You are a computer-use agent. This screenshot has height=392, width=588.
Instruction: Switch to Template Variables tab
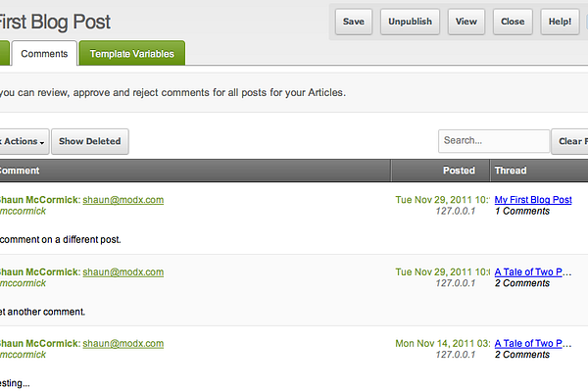132,54
